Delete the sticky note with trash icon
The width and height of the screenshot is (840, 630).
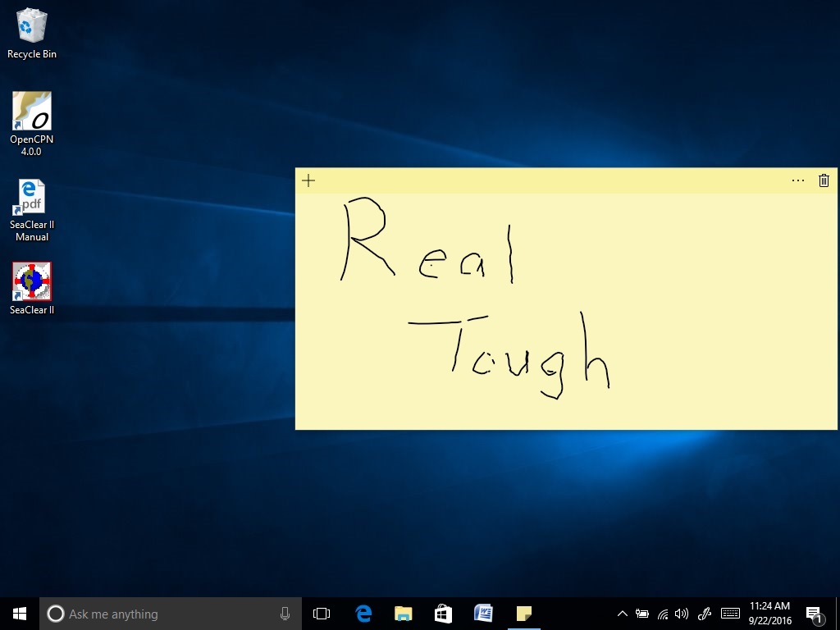pyautogui.click(x=824, y=180)
